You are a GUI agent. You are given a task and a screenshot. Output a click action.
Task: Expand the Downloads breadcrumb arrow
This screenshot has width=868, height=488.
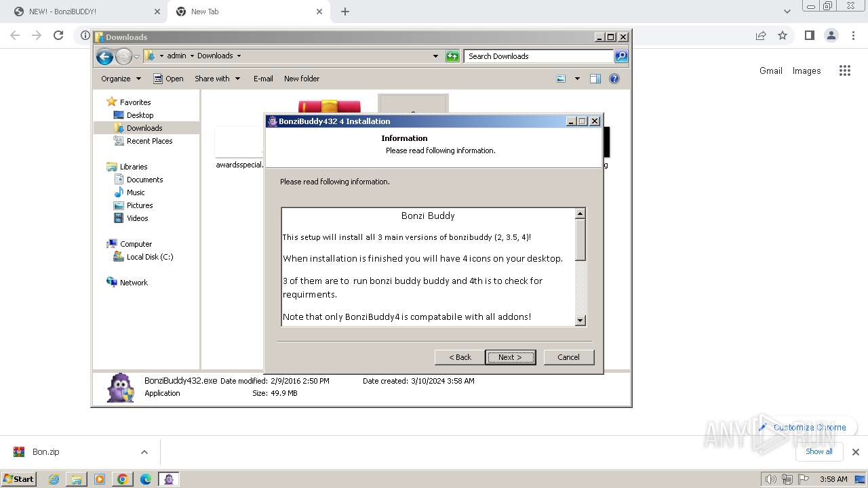tap(239, 56)
